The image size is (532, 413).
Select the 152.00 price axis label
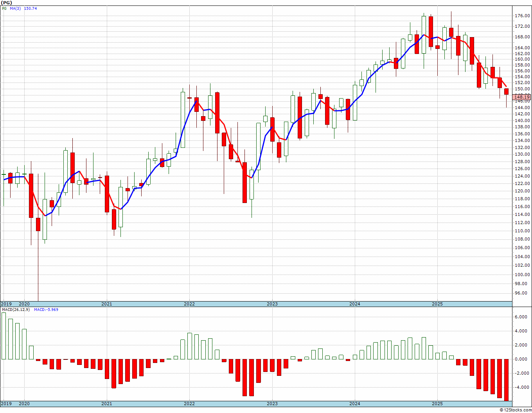point(523,83)
